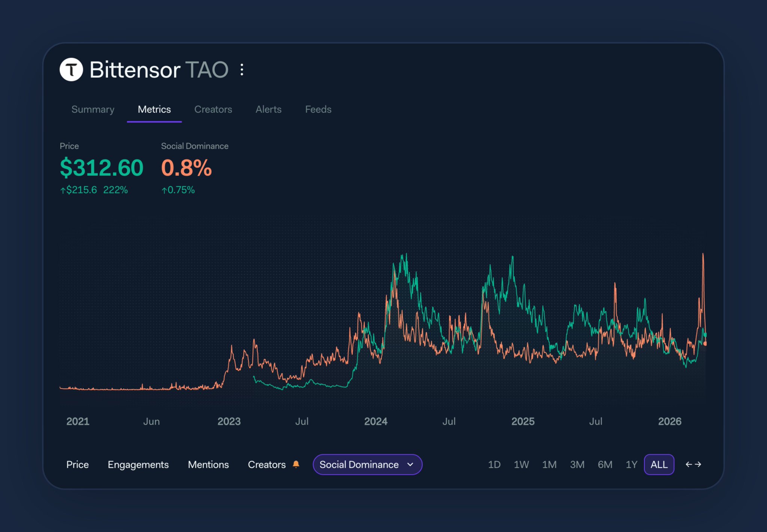This screenshot has height=532, width=767.
Task: Click the Creators alert bell icon
Action: coord(296,464)
